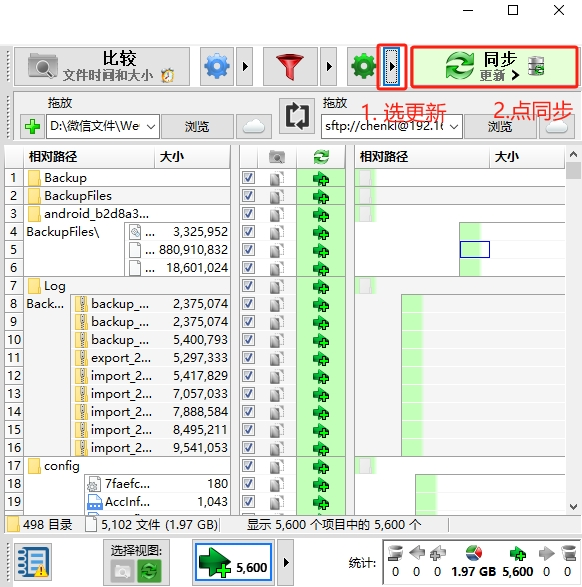
Task: Toggle checkbox for row 17 config
Action: tap(249, 466)
